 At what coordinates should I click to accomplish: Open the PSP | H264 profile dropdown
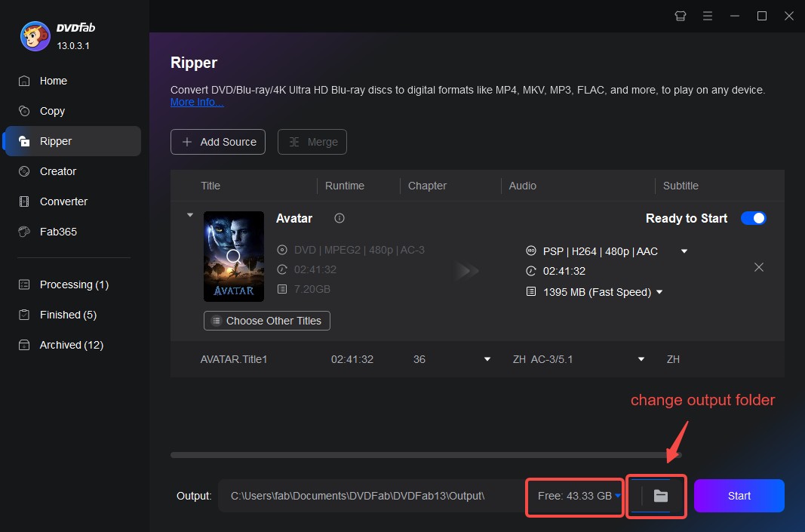[683, 251]
